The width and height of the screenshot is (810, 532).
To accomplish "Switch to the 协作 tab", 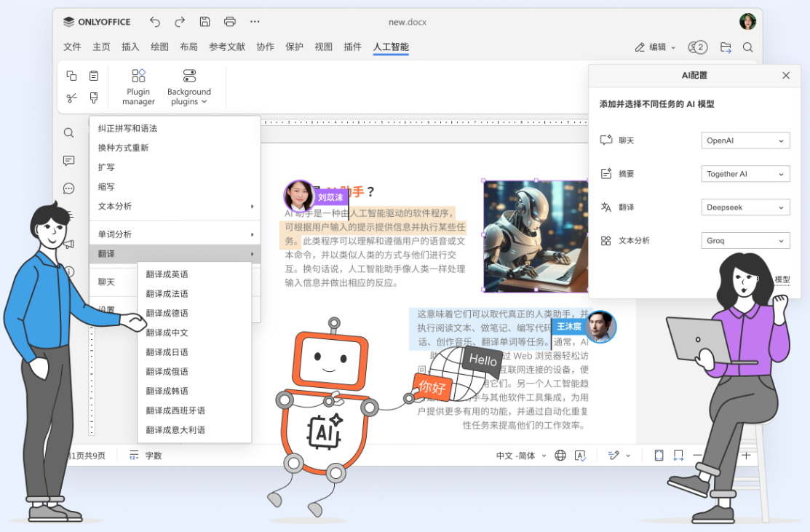I will [265, 47].
